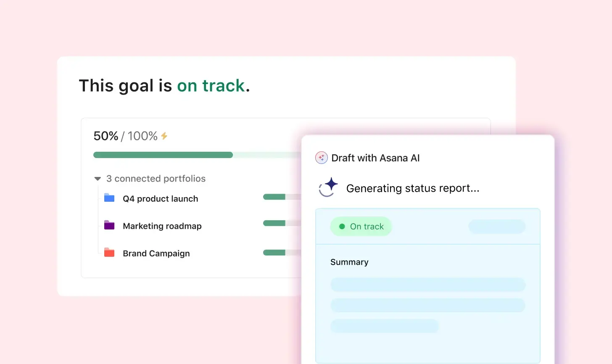Open the Marketing roadmap portfolio
Screen dimensions: 612x364
click(x=162, y=226)
